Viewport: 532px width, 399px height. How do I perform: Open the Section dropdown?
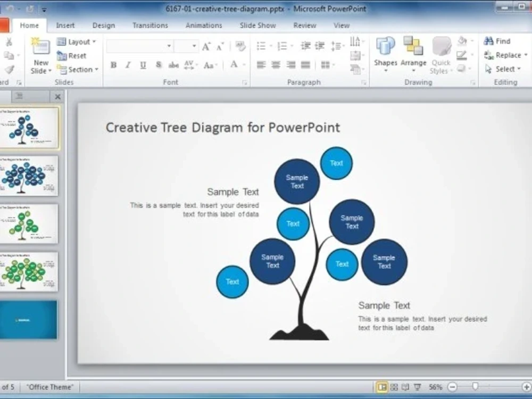(78, 69)
